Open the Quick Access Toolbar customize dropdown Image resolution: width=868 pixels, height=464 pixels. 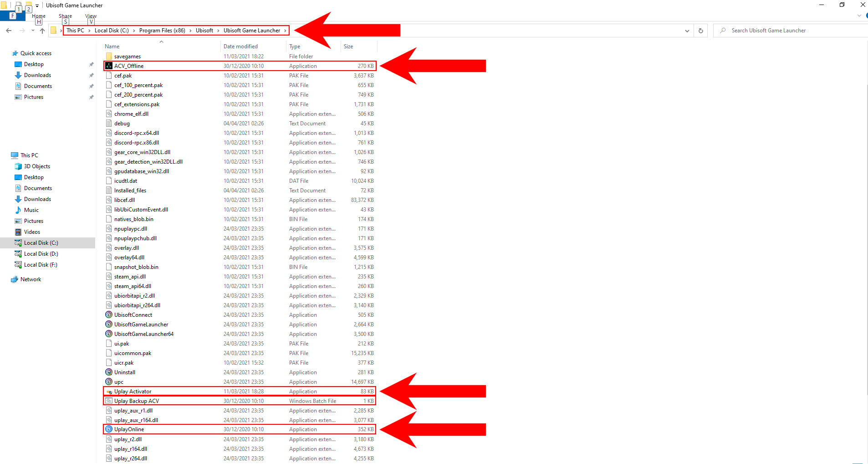pos(37,5)
